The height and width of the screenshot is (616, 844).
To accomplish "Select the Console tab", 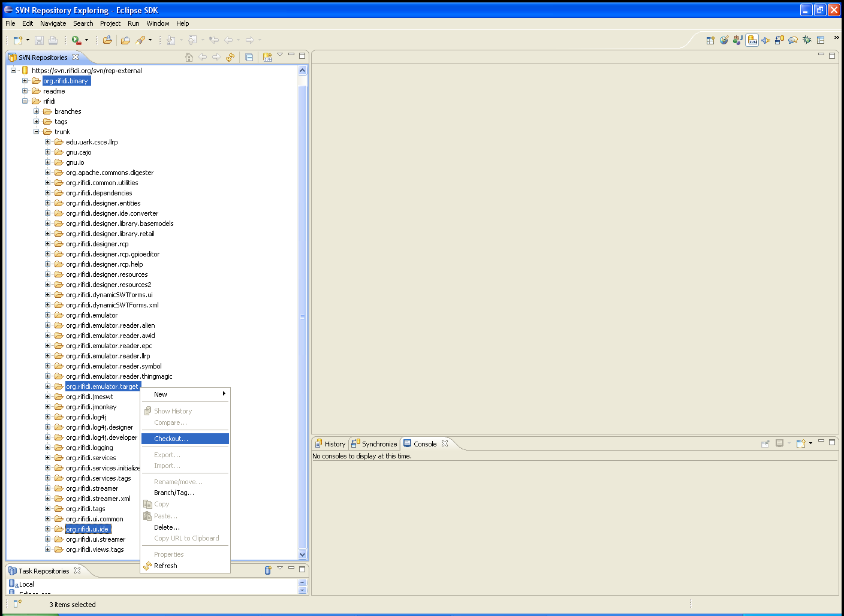I will click(x=425, y=444).
